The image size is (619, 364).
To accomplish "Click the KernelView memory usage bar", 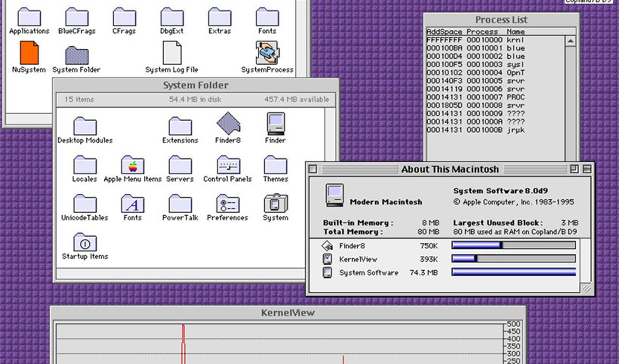I will (513, 259).
